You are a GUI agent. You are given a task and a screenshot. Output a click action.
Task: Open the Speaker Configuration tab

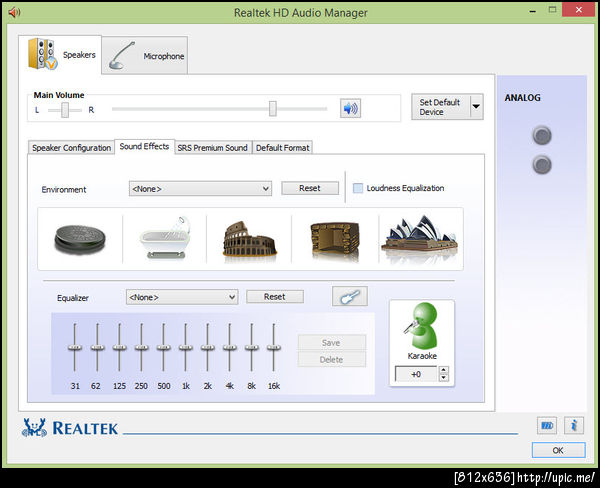coord(71,148)
